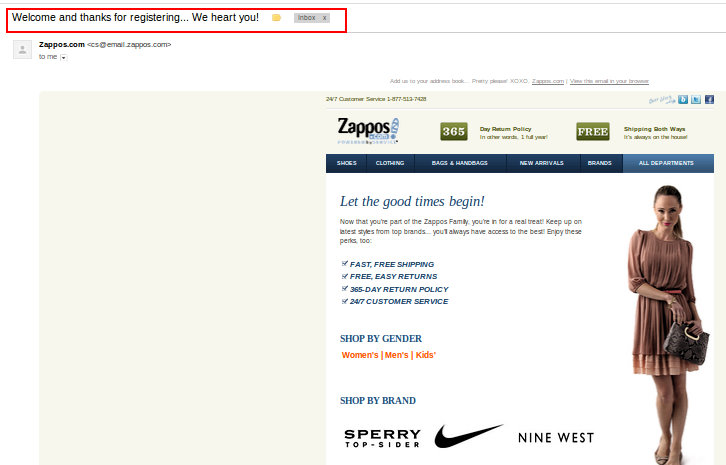
Task: Click the Women's shop link
Action: pyautogui.click(x=360, y=355)
